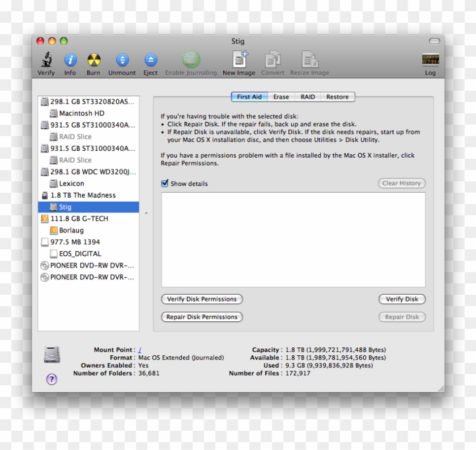The height and width of the screenshot is (450, 476).
Task: Select the Burn toolbar icon
Action: (93, 61)
